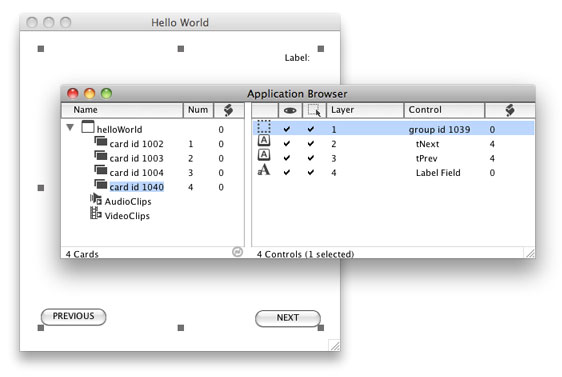This screenshot has width=562, height=377.
Task: Click the Application Browser title bar
Action: pyautogui.click(x=297, y=94)
